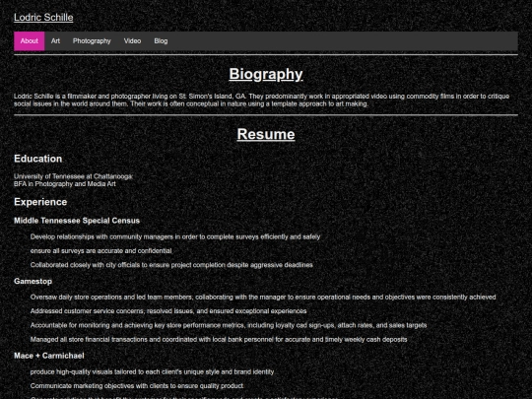Image resolution: width=532 pixels, height=399 pixels.
Task: Click the 'Mace + Carmichael' job title
Action: click(x=49, y=356)
